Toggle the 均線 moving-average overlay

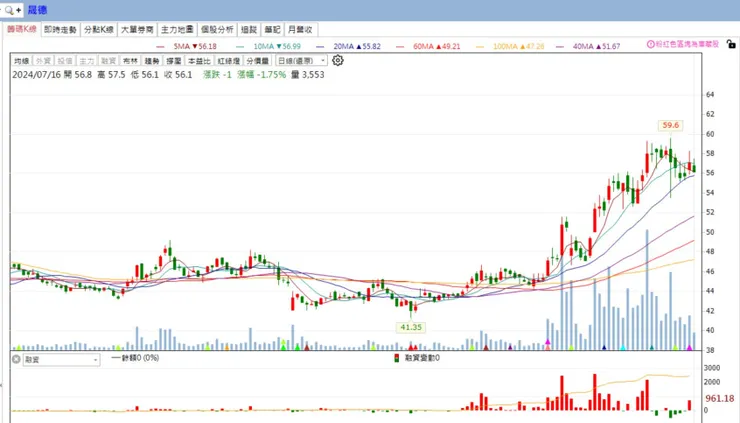[x=22, y=61]
